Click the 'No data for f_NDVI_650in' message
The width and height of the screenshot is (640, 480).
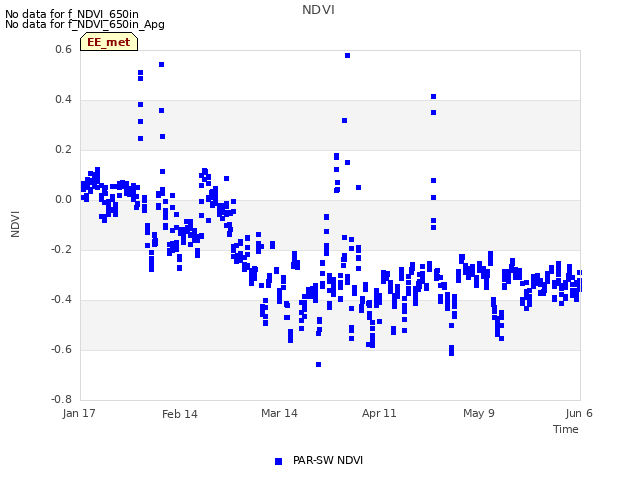[x=72, y=14]
